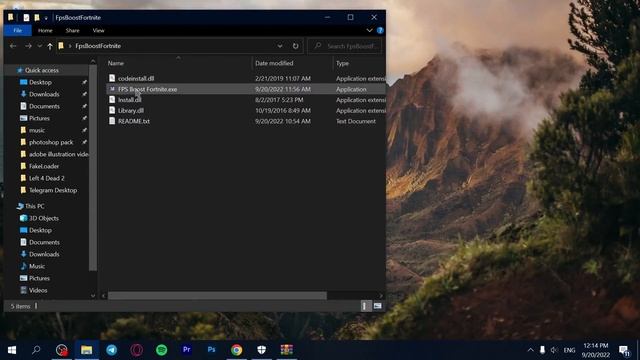This screenshot has height=360, width=640.
Task: Open taskbar search magnifier
Action: tap(36, 350)
